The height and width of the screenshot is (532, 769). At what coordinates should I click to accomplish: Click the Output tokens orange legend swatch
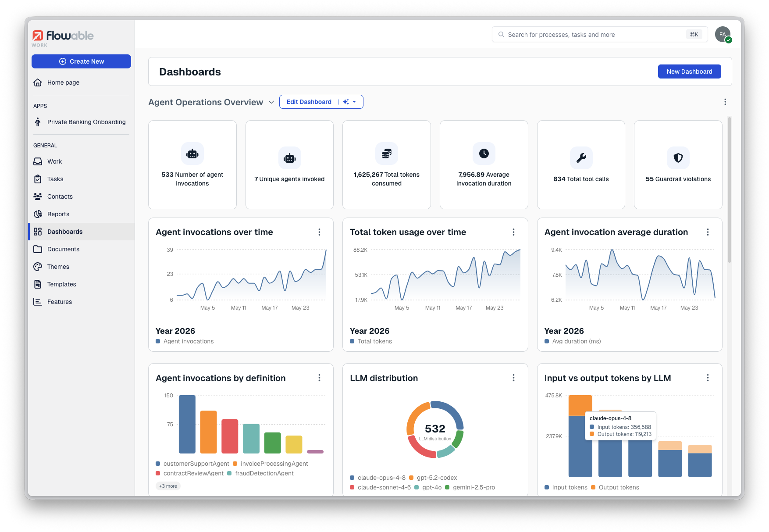[593, 487]
